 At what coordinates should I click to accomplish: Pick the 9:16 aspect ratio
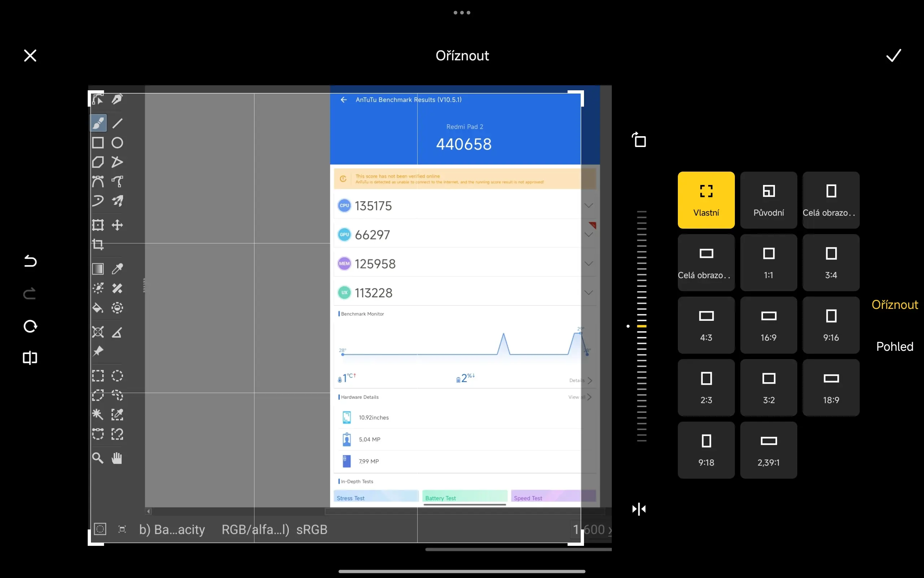[831, 325]
